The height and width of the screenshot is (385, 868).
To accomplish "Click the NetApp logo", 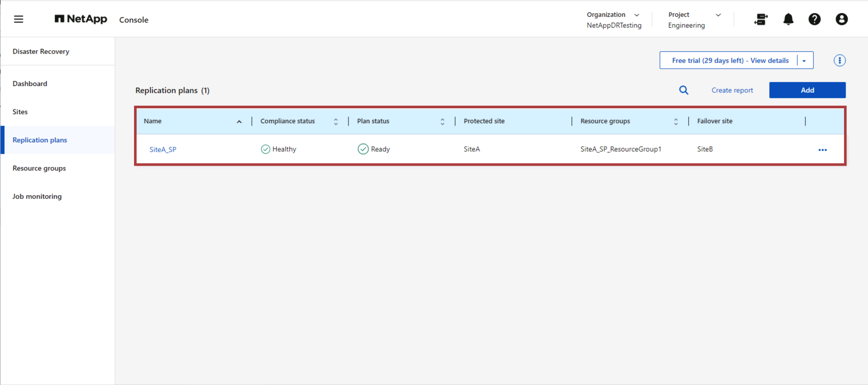I will coord(81,19).
